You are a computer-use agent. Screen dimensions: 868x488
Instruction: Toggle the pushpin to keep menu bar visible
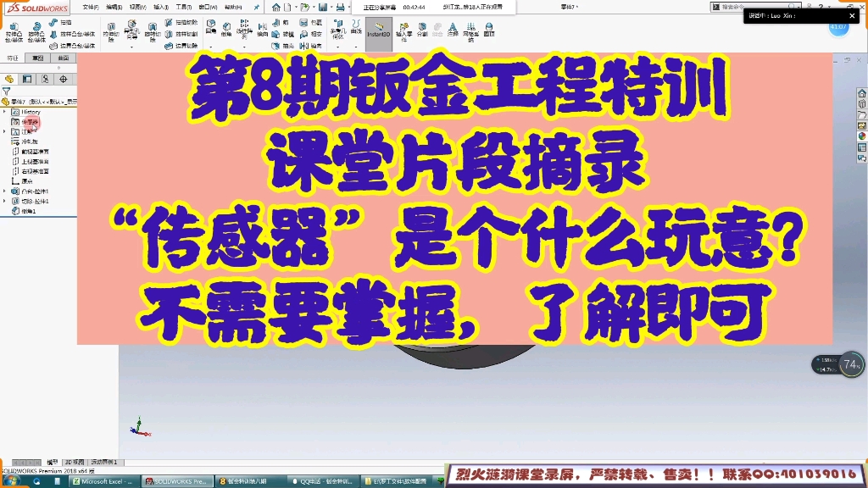257,8
